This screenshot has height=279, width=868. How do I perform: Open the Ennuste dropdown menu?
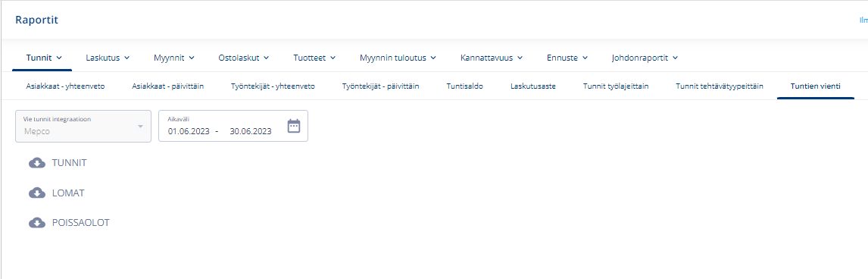(567, 58)
